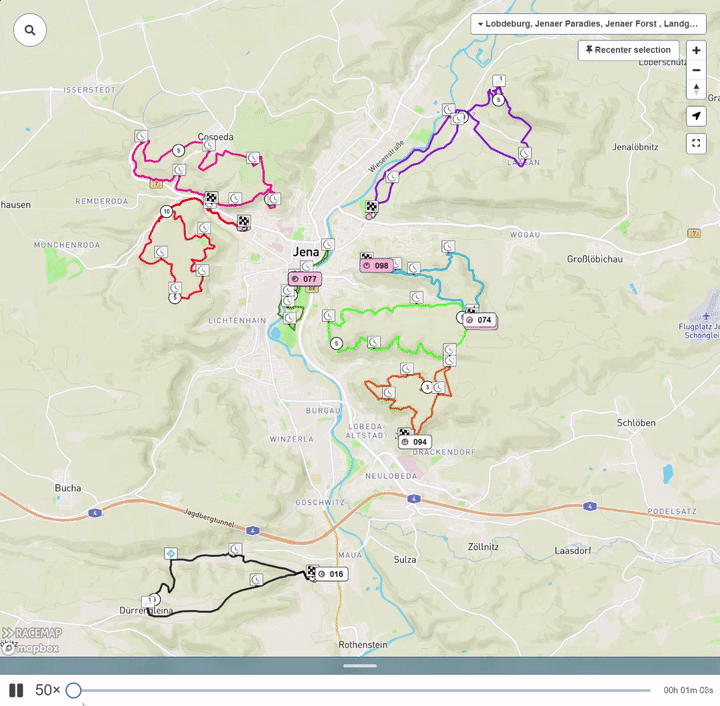Locate my current position on map
720x706 pixels.
pos(696,116)
